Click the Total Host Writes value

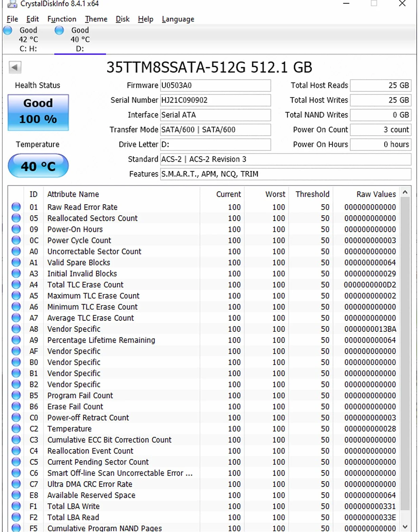(381, 100)
